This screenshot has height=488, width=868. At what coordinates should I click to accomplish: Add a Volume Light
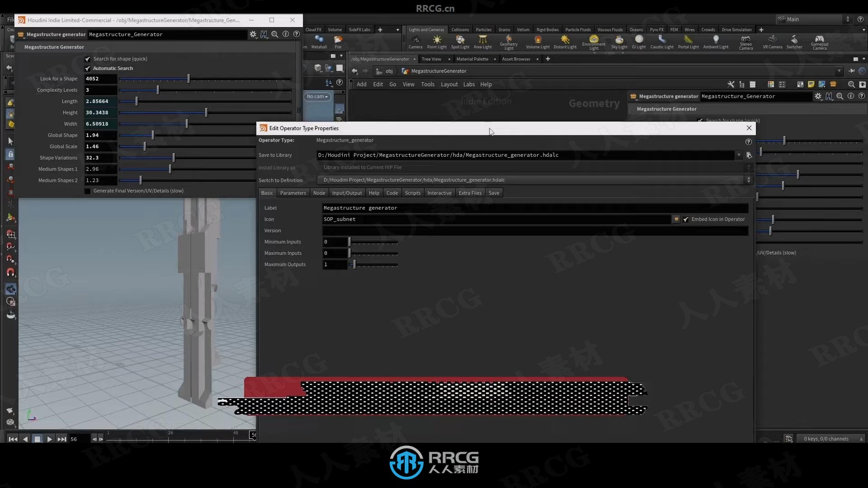coord(538,42)
